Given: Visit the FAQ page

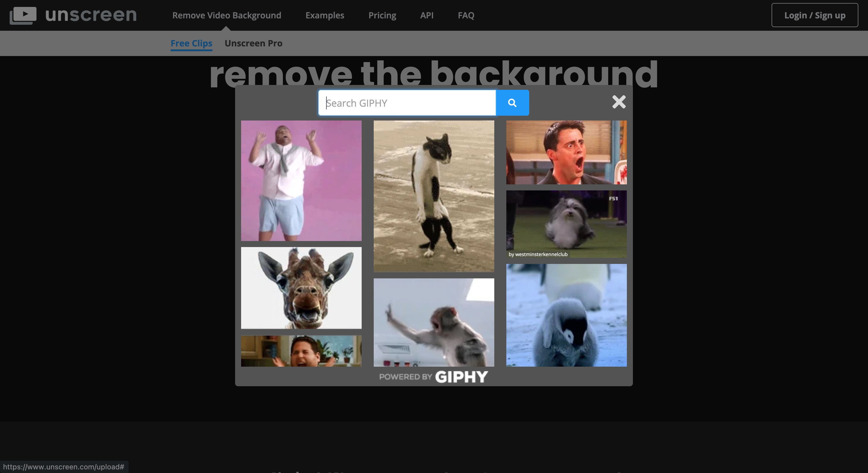Looking at the screenshot, I should 466,15.
